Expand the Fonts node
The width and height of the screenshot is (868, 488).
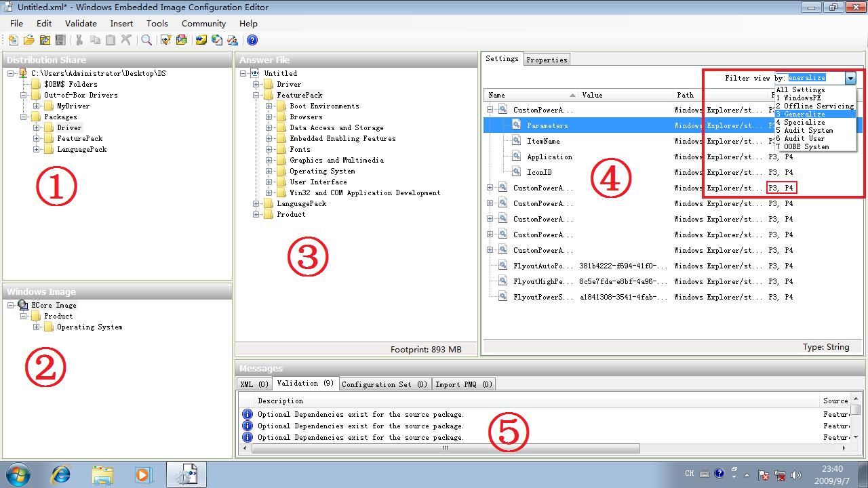pos(269,149)
